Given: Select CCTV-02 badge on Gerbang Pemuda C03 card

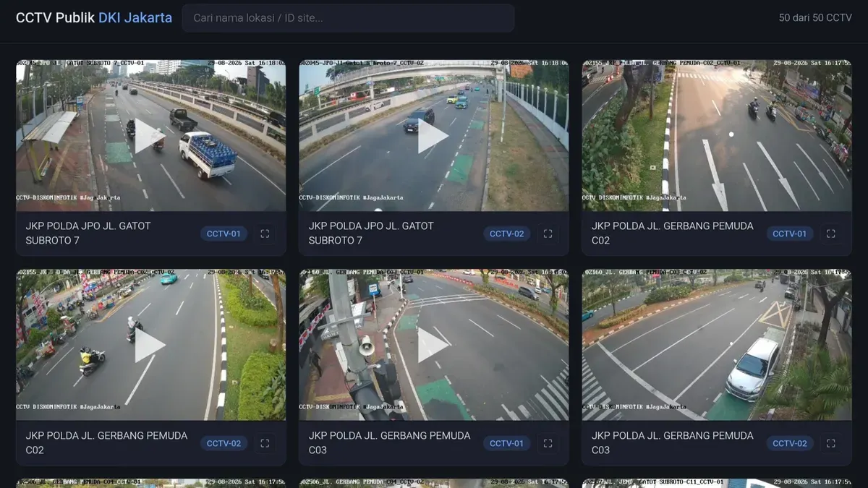Looking at the screenshot, I should [789, 443].
